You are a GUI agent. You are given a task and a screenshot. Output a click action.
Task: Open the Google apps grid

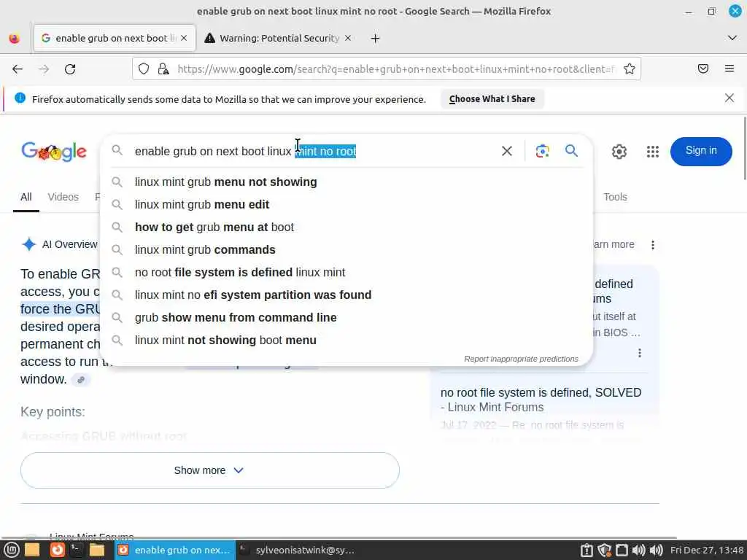point(652,152)
